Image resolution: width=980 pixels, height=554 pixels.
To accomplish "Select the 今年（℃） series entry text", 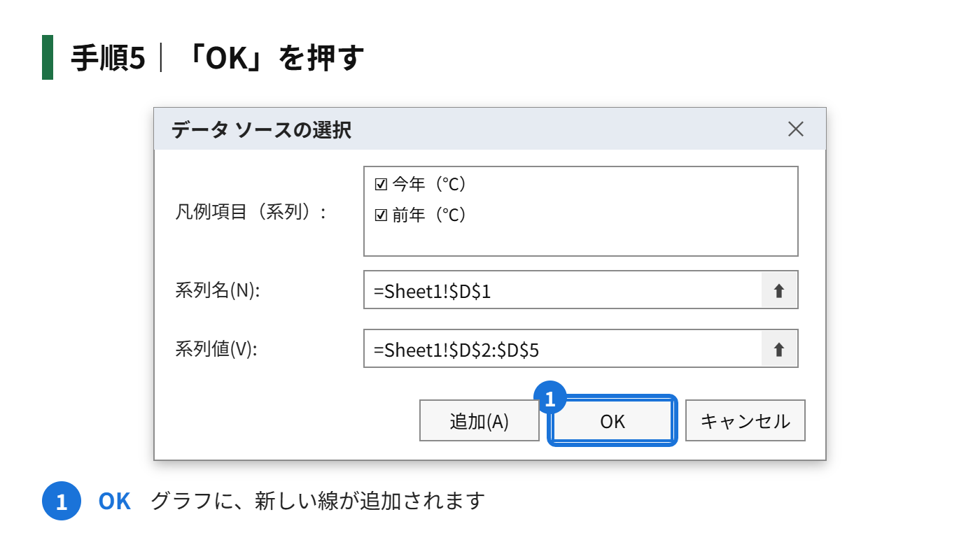I will (429, 184).
